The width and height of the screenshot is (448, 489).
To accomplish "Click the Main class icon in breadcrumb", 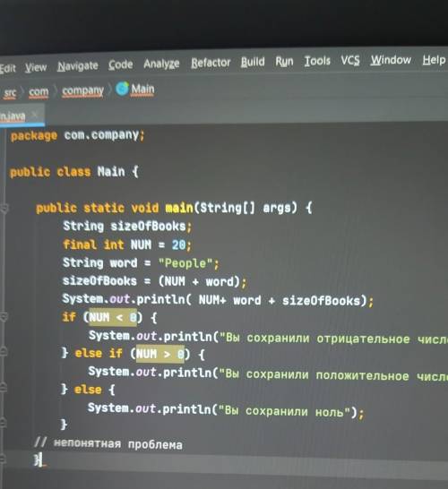I will pos(122,89).
